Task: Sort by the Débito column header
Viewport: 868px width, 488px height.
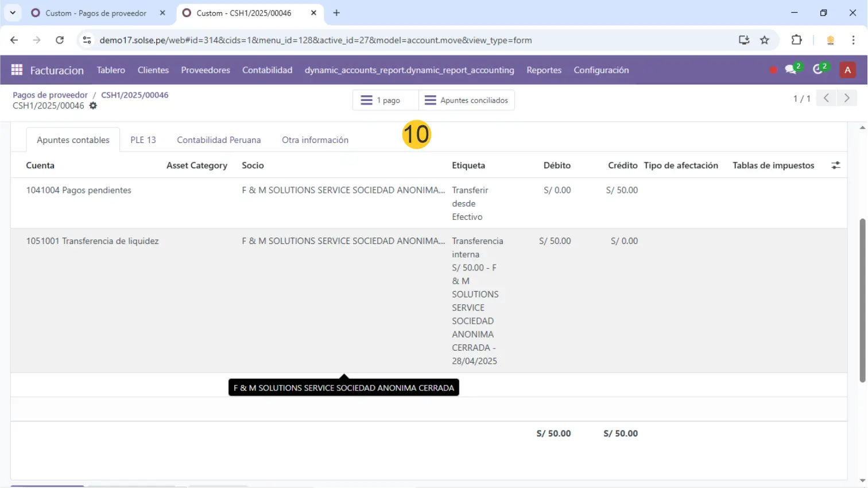Action: coord(557,165)
